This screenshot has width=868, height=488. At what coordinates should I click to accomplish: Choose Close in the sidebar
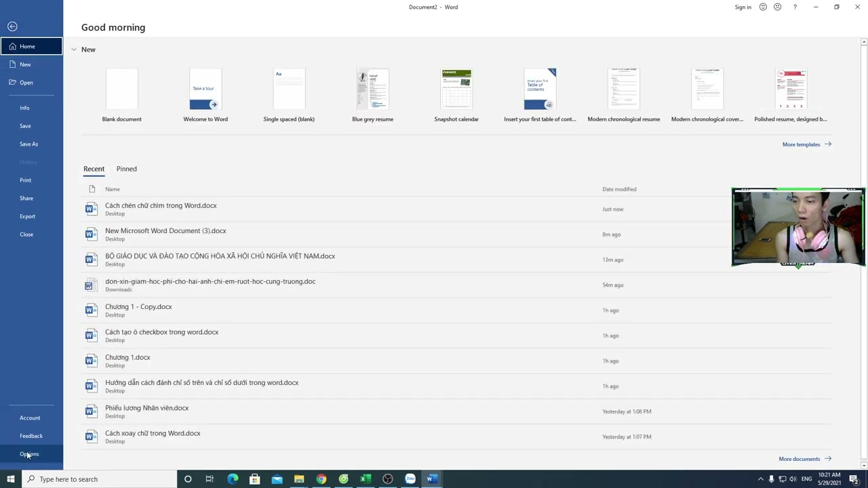[31, 235]
